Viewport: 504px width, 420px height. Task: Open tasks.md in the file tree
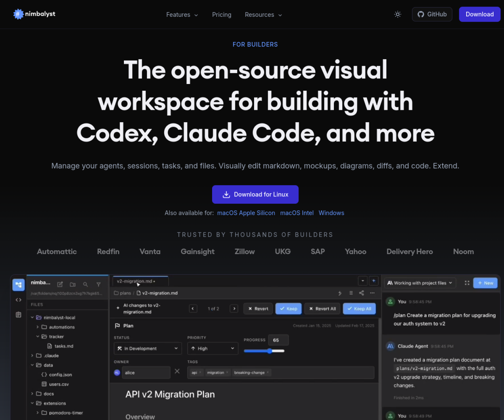point(60,346)
